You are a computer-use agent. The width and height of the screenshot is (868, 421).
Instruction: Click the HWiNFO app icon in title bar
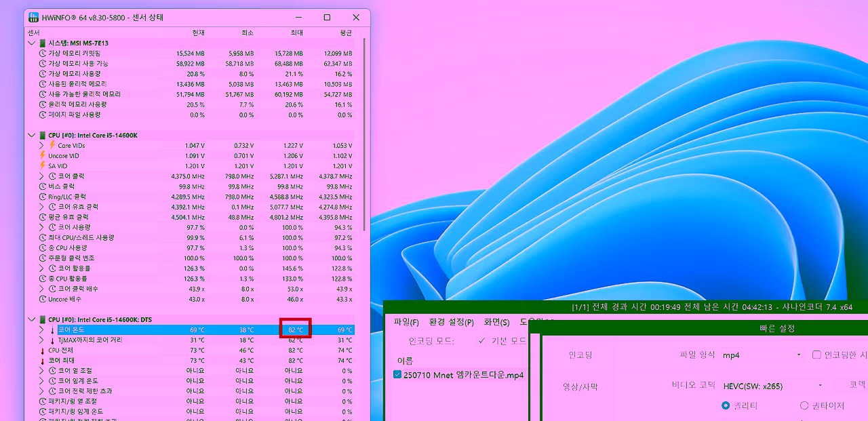click(33, 18)
